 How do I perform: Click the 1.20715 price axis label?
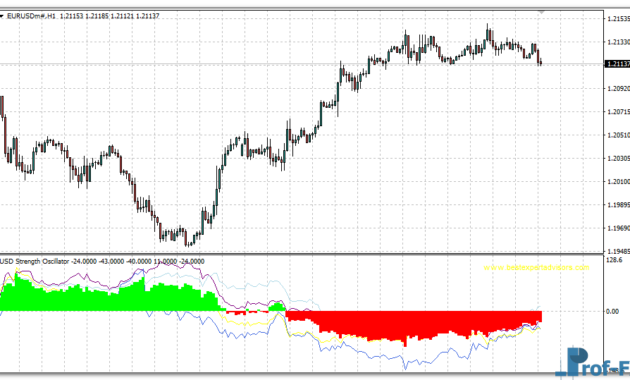click(x=618, y=112)
